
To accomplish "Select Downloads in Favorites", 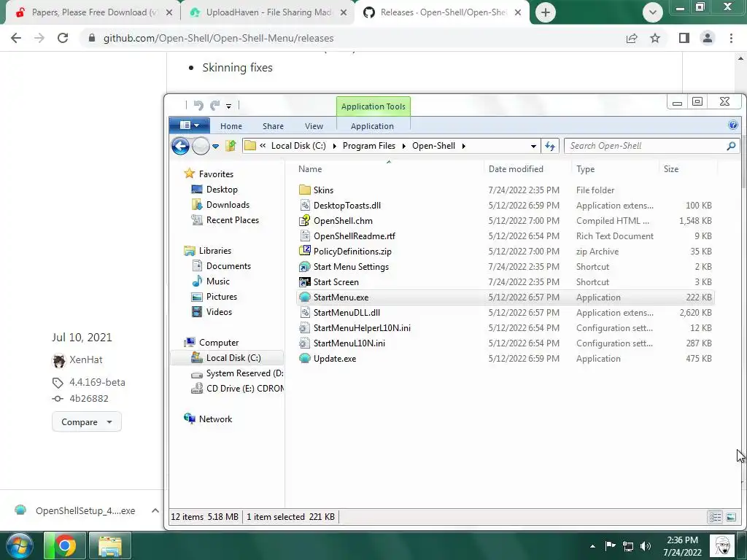I will 228,205.
